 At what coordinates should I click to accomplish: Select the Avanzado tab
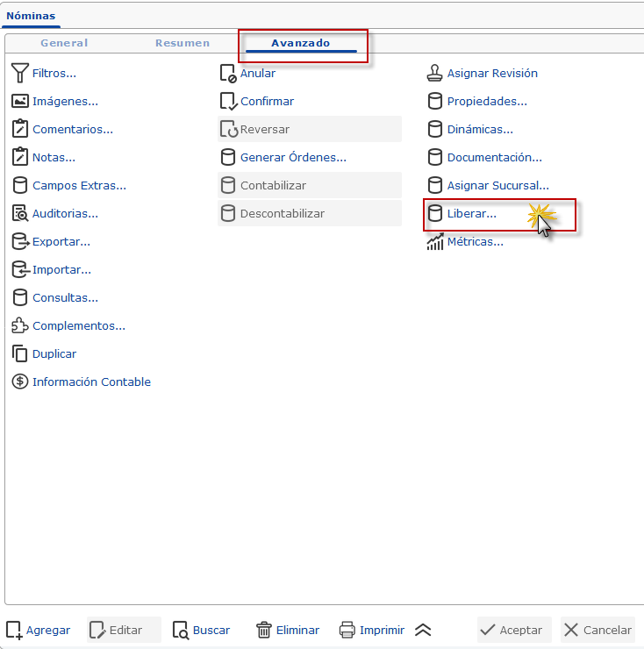click(x=301, y=43)
